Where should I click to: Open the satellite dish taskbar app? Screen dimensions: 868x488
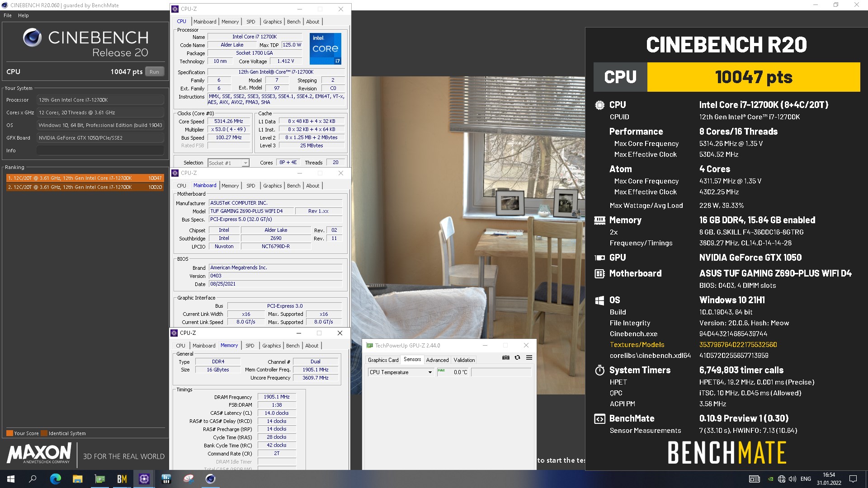coord(188,479)
